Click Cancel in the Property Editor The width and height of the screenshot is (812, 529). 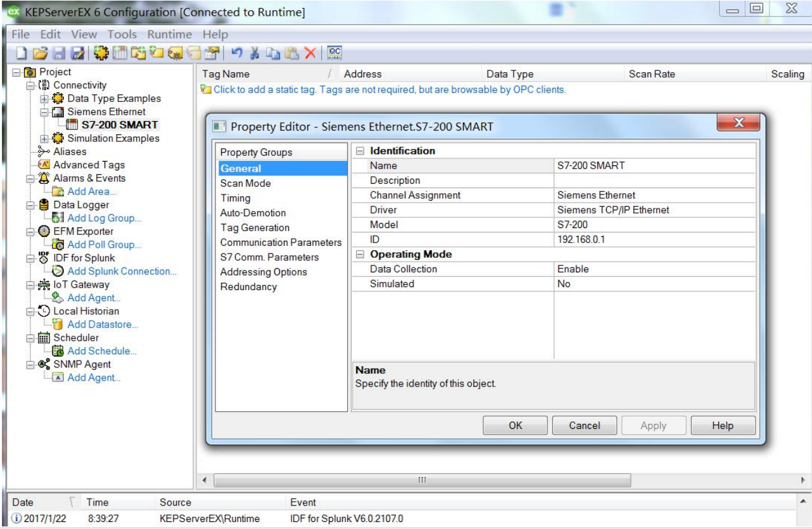(x=584, y=426)
